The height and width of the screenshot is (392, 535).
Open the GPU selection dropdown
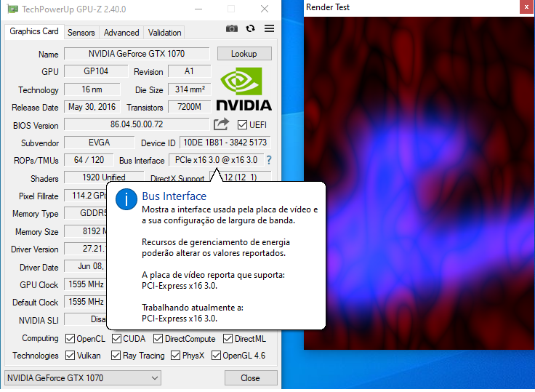coord(83,378)
